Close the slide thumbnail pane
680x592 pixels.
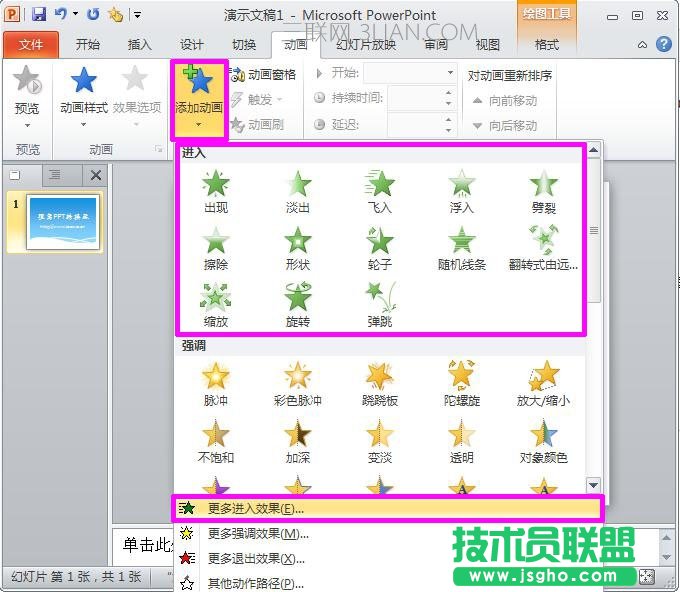click(95, 175)
